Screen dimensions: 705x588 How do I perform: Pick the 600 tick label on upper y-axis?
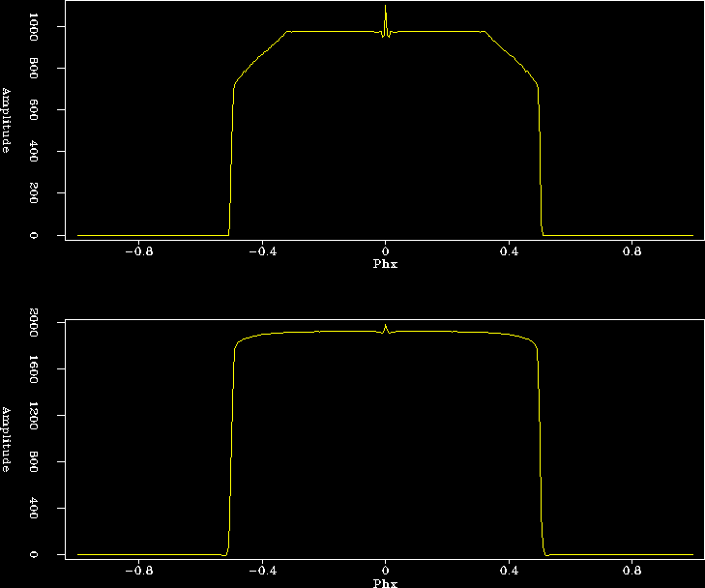34,110
